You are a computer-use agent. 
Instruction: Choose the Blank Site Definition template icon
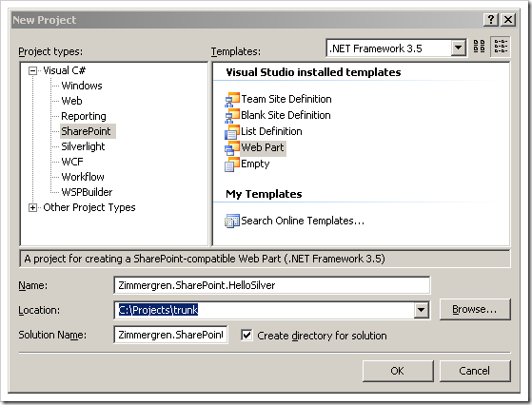[x=232, y=116]
